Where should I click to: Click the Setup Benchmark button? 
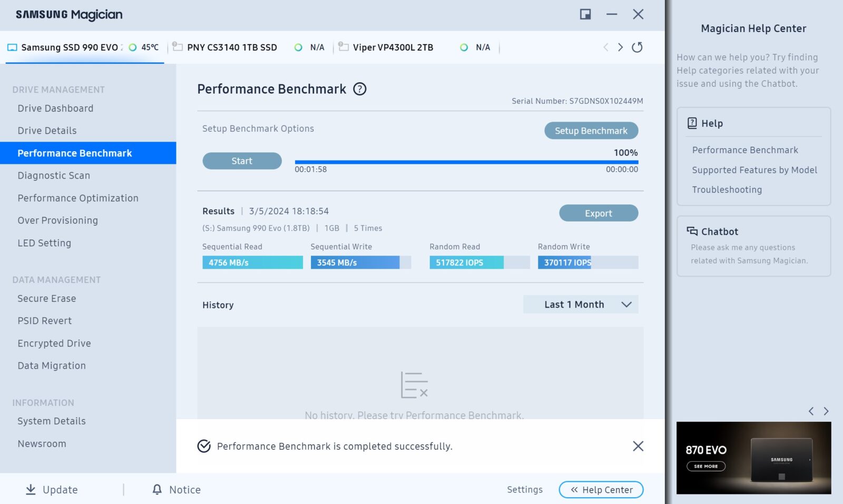[591, 131]
